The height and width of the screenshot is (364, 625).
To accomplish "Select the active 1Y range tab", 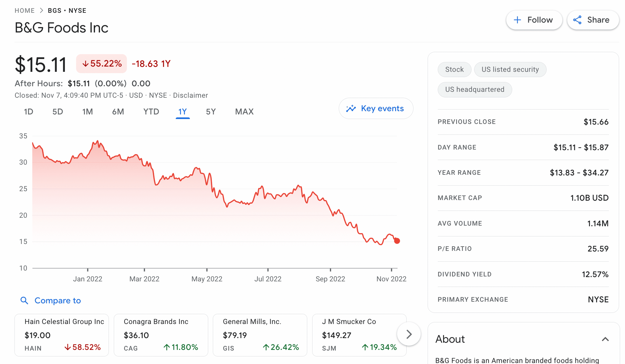I will click(183, 112).
